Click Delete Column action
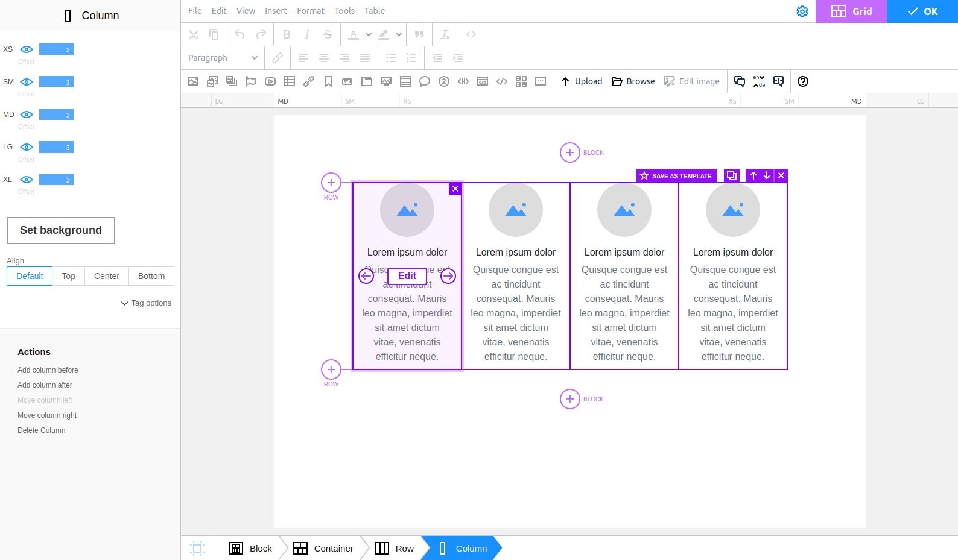This screenshot has height=560, width=958. click(41, 430)
